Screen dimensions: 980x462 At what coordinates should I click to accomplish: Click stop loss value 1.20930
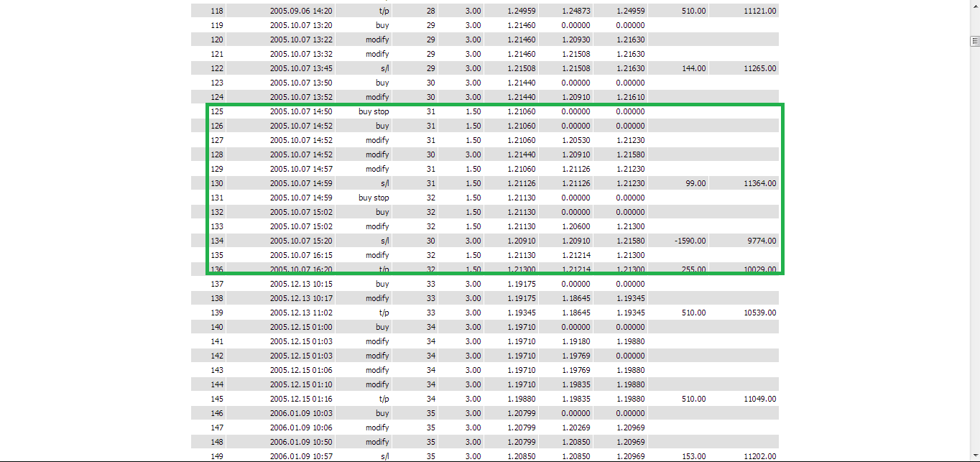[x=575, y=40]
